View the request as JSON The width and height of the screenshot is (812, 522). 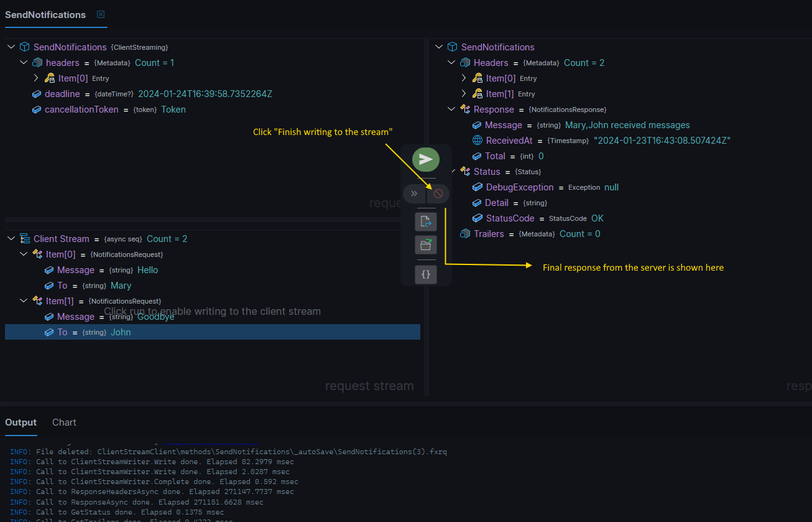point(426,274)
